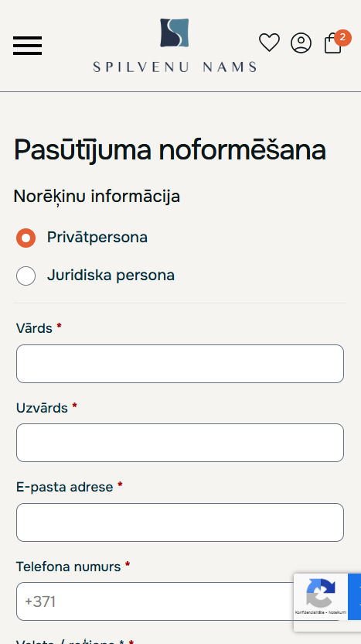The image size is (361, 644).
Task: Focus the Vārds input field
Action: point(180,364)
